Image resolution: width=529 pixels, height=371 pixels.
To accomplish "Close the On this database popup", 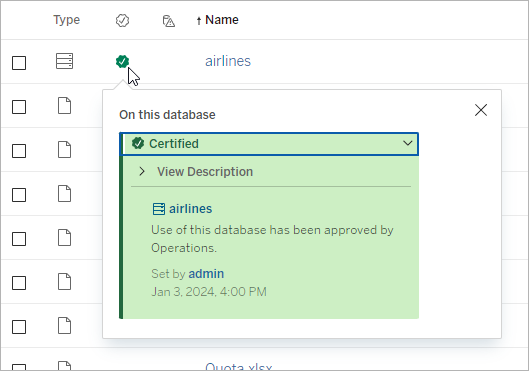I will pos(481,110).
